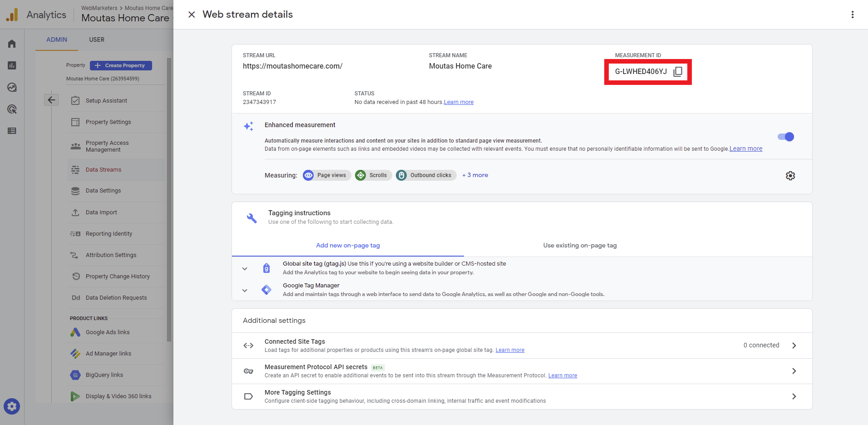Close the Web stream details panel

(x=192, y=15)
